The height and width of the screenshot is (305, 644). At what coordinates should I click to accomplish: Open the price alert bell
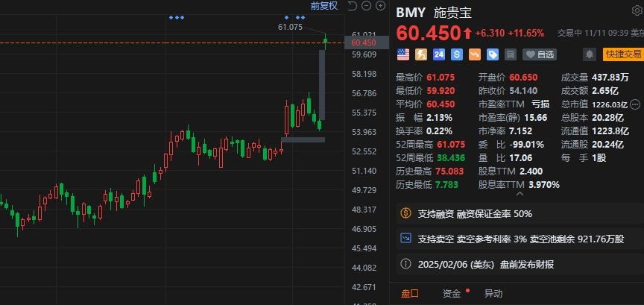click(590, 54)
